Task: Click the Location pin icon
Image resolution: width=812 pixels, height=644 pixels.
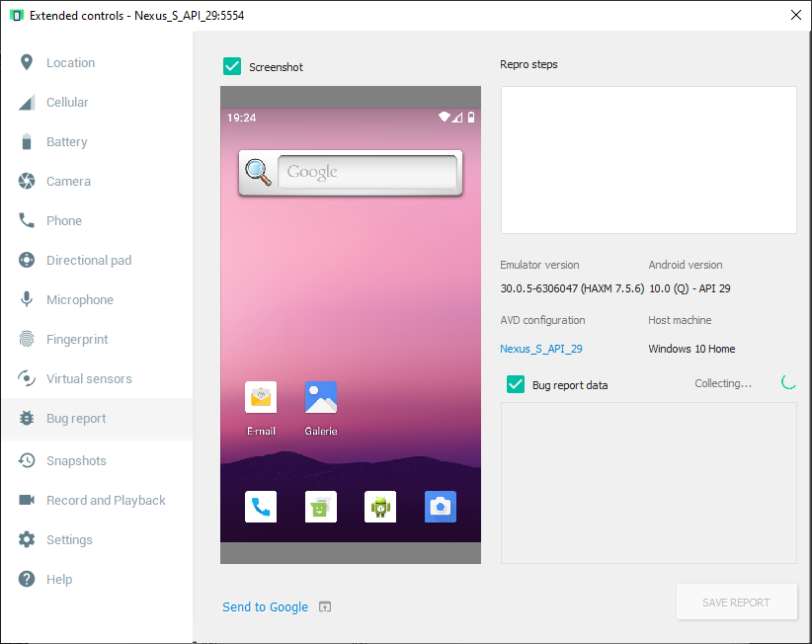Action: point(27,62)
